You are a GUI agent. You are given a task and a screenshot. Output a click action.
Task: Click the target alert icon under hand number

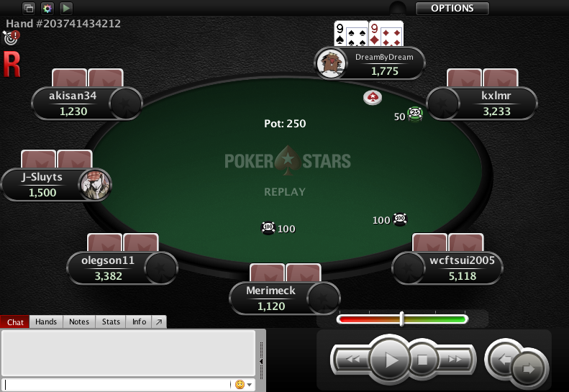point(12,37)
